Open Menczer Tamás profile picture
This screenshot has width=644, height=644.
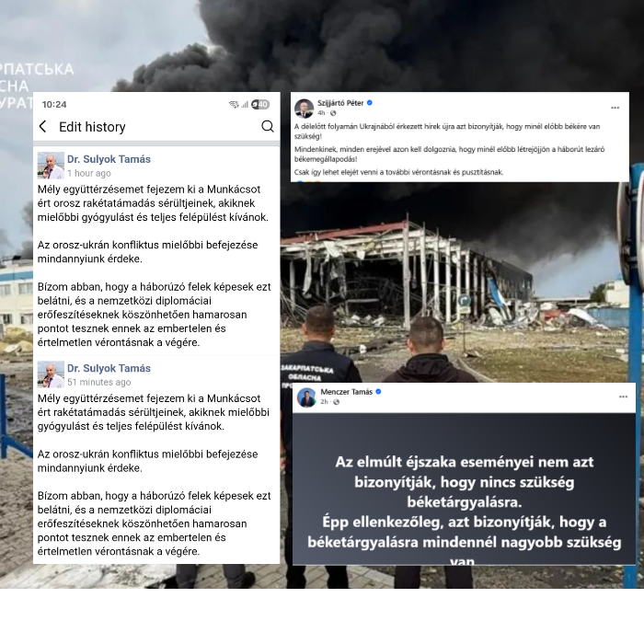coord(306,397)
